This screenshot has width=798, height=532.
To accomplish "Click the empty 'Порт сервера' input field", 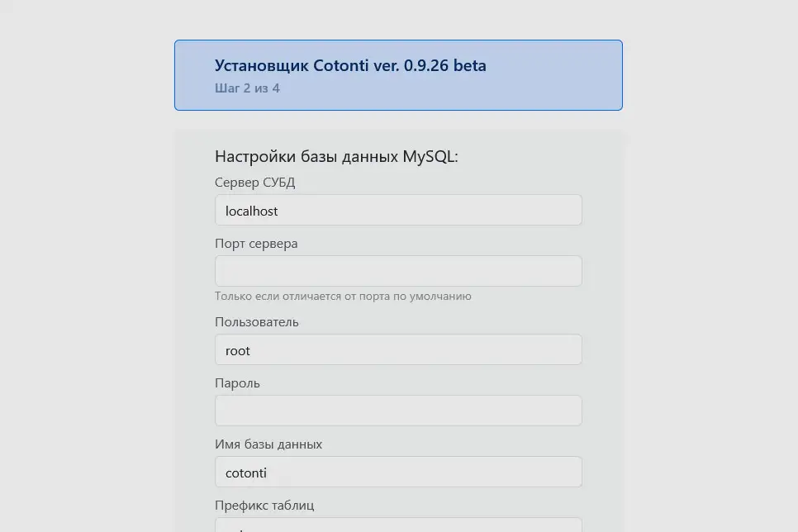I will [x=398, y=270].
